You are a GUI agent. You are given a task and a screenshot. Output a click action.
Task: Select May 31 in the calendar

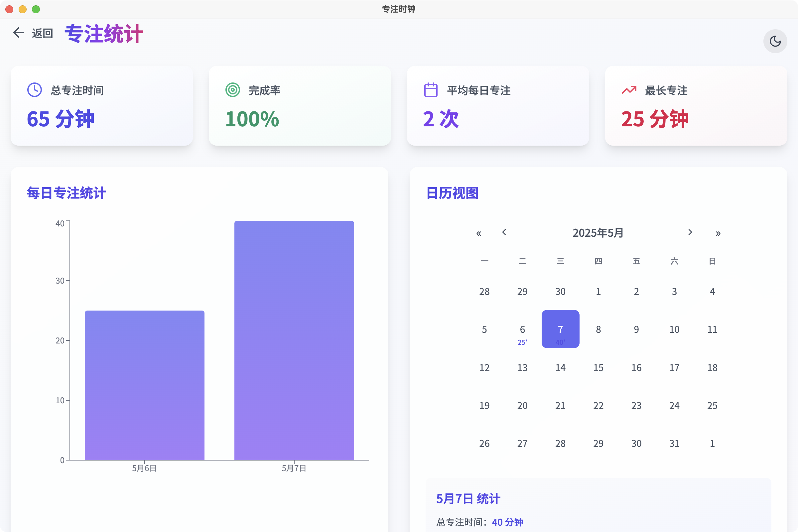[674, 444]
